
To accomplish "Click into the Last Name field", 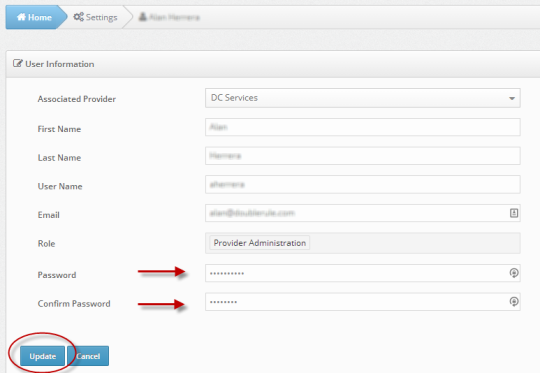I will pyautogui.click(x=363, y=156).
